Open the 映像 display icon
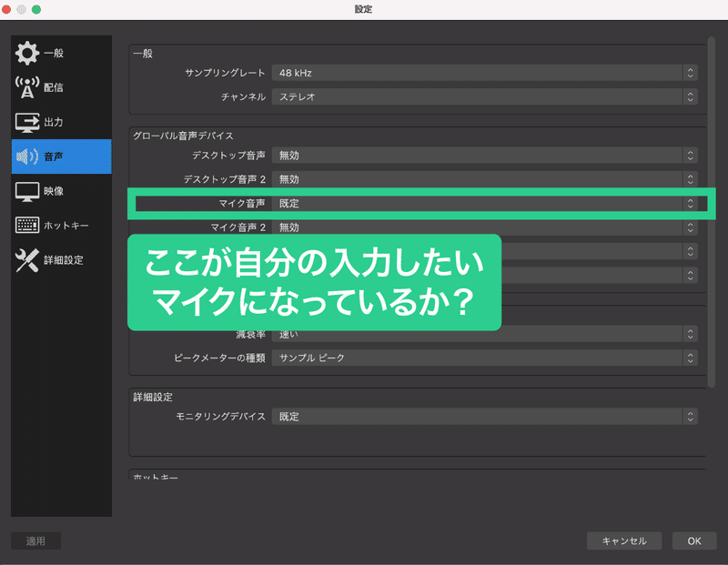 [27, 191]
